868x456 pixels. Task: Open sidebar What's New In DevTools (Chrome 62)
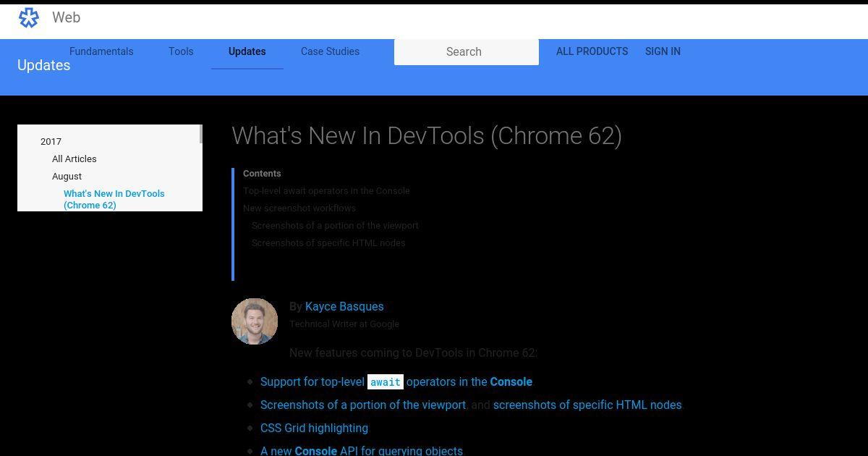click(x=114, y=199)
